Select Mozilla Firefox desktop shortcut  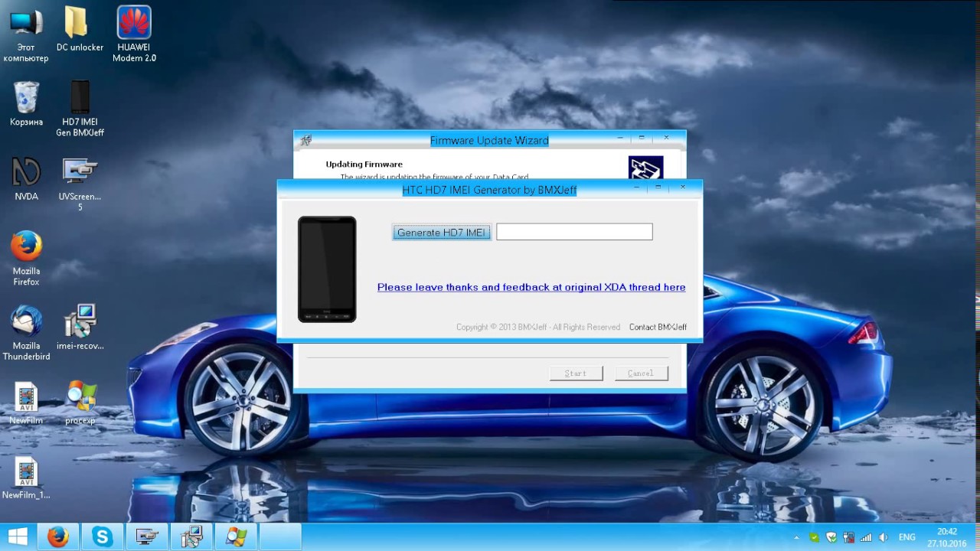coord(26,259)
